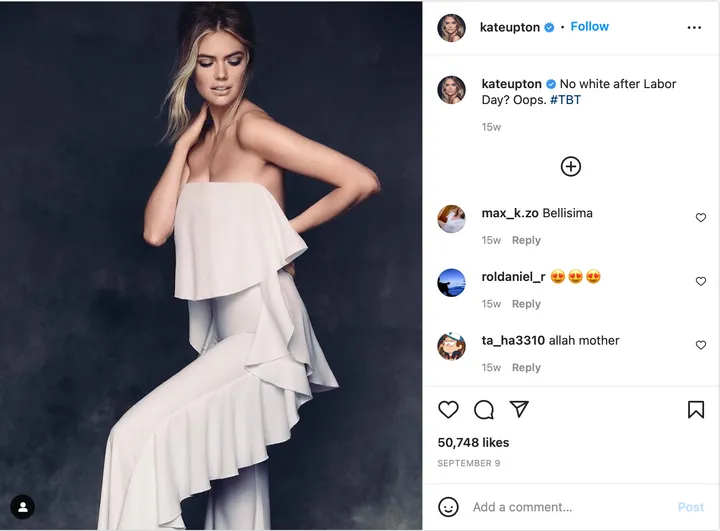Like the comment by max_k.zo

click(700, 218)
